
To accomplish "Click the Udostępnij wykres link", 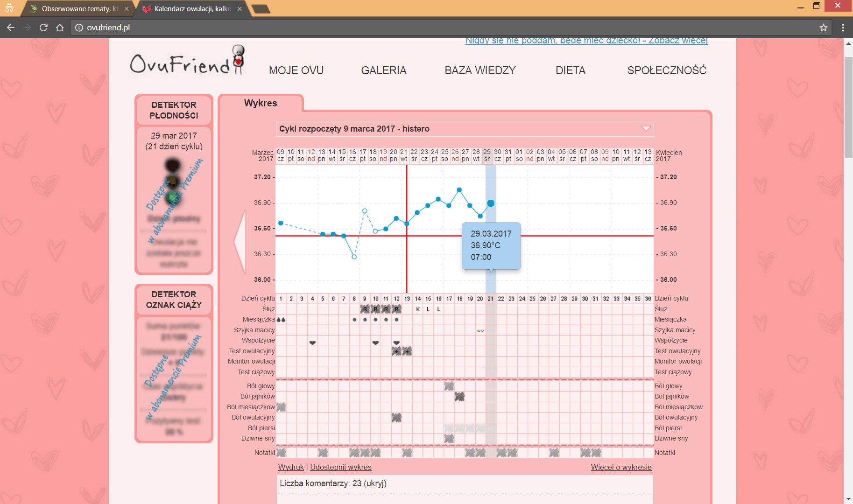I will (x=340, y=467).
